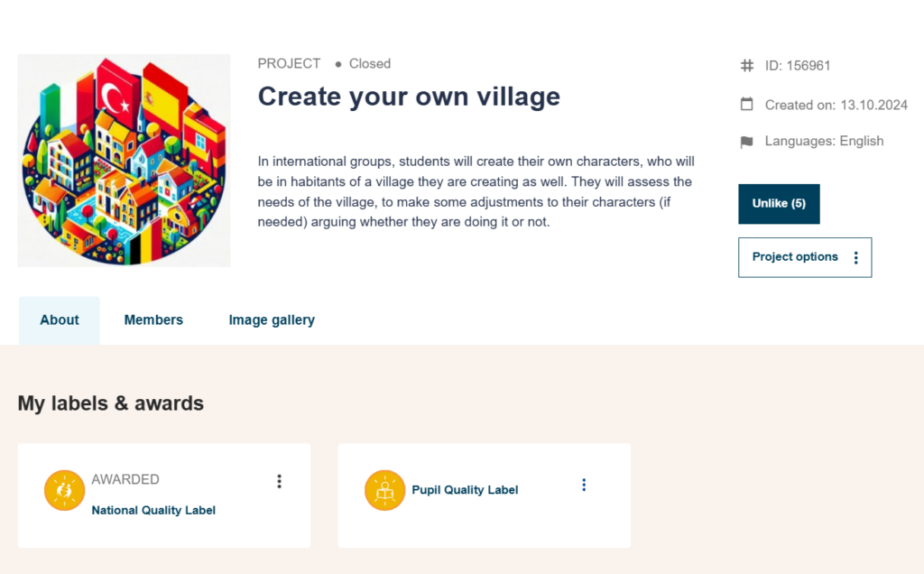Click the National Quality Label badge icon
Image resolution: width=924 pixels, height=574 pixels.
(x=64, y=490)
